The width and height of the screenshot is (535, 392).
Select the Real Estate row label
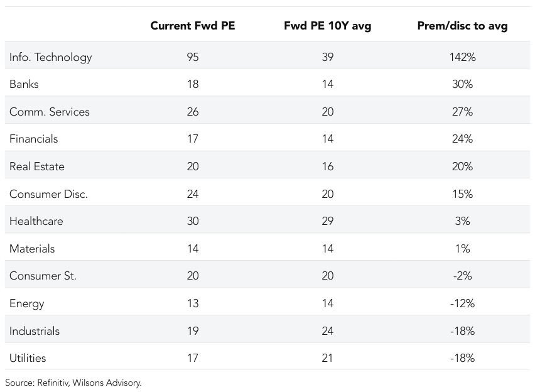click(x=36, y=166)
